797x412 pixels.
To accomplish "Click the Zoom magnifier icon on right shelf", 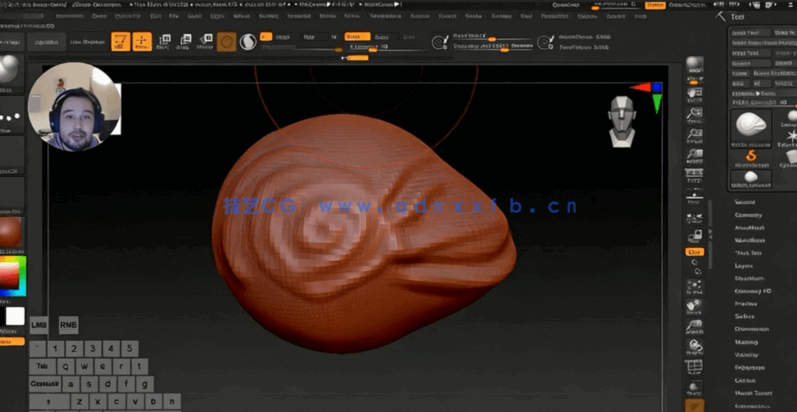I will pos(694,114).
